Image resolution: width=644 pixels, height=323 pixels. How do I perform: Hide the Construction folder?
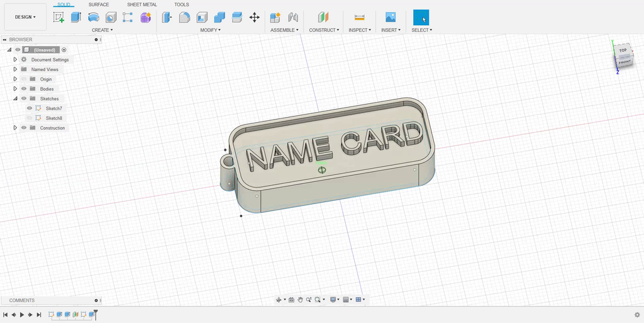pos(24,128)
